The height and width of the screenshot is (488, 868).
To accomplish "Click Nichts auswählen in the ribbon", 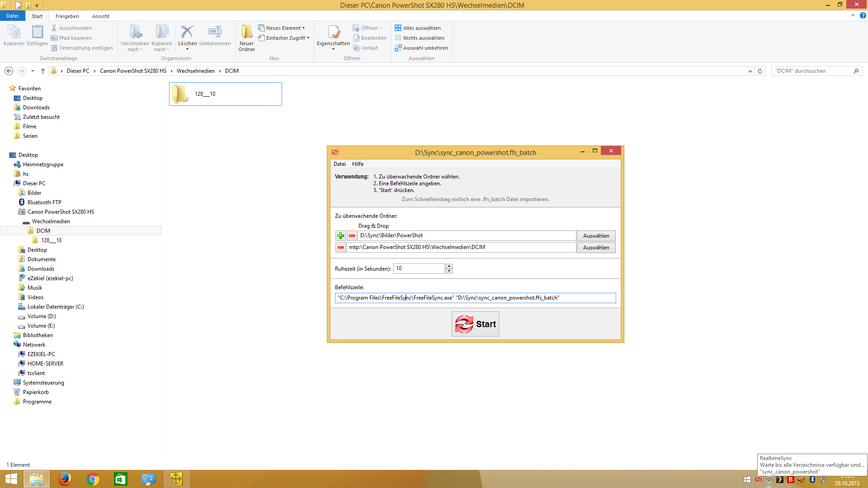I will tap(420, 38).
